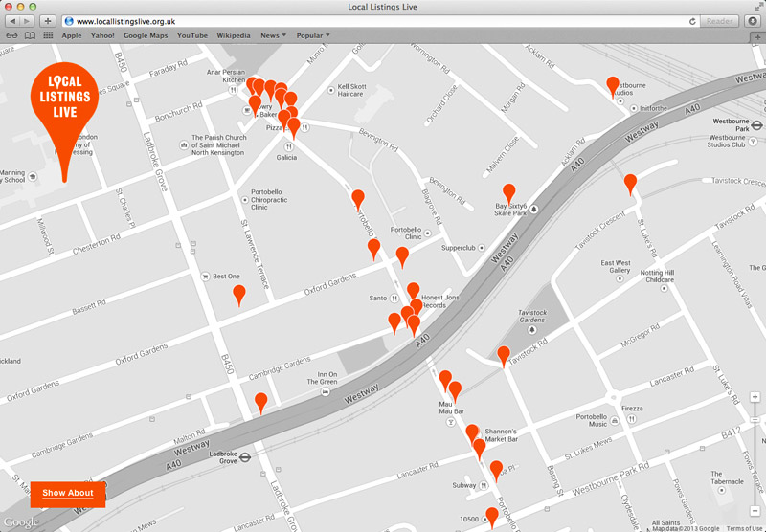Click the Kell Skott Haircare label
The height and width of the screenshot is (532, 766).
[351, 90]
